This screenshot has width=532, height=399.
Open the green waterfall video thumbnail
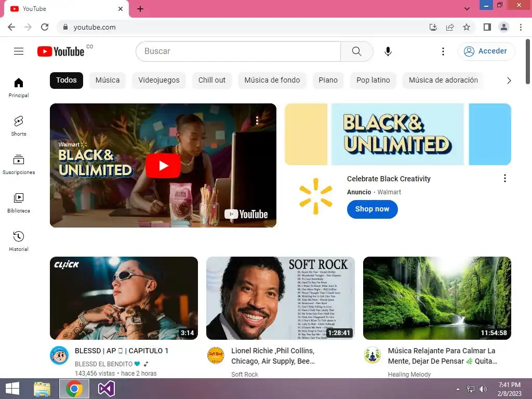click(437, 298)
